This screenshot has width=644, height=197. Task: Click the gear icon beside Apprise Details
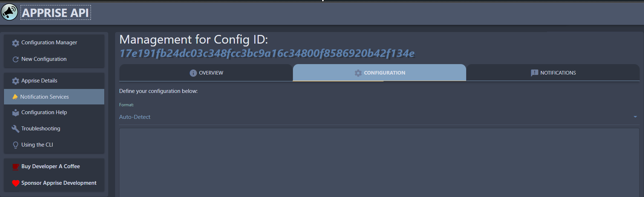[x=16, y=81]
